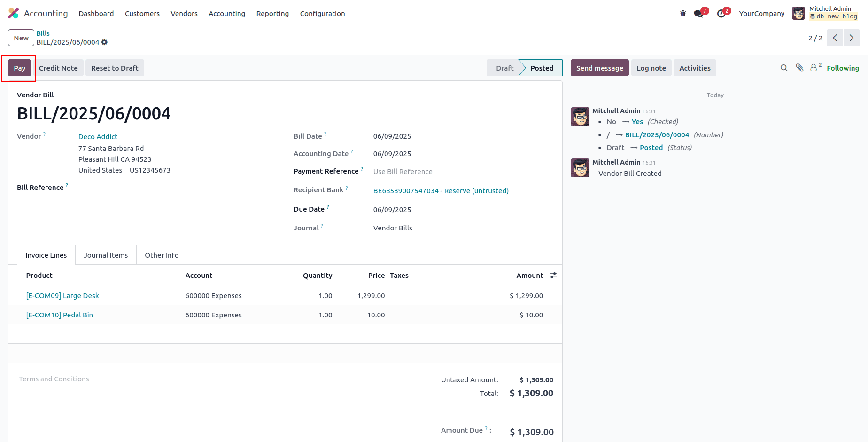Click the YourCompany company switcher
The height and width of the screenshot is (442, 868).
tap(761, 14)
